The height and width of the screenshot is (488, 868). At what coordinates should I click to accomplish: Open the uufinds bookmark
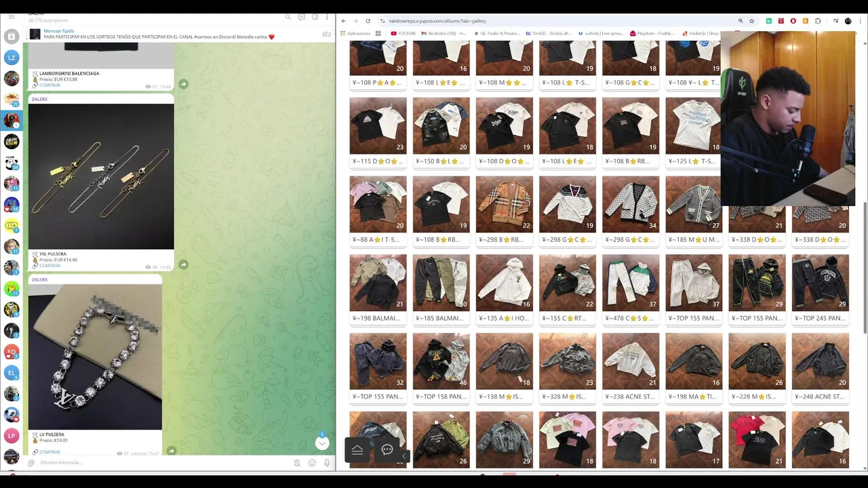coord(600,33)
